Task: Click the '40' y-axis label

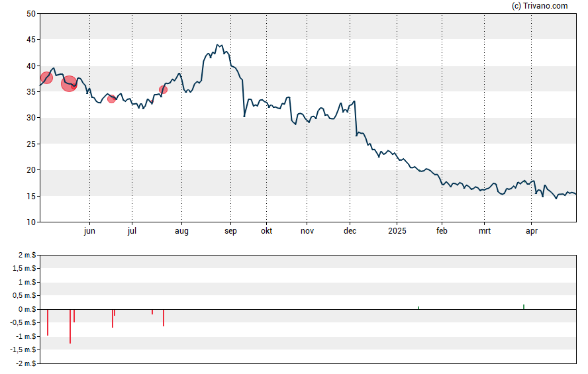Action: pos(31,66)
